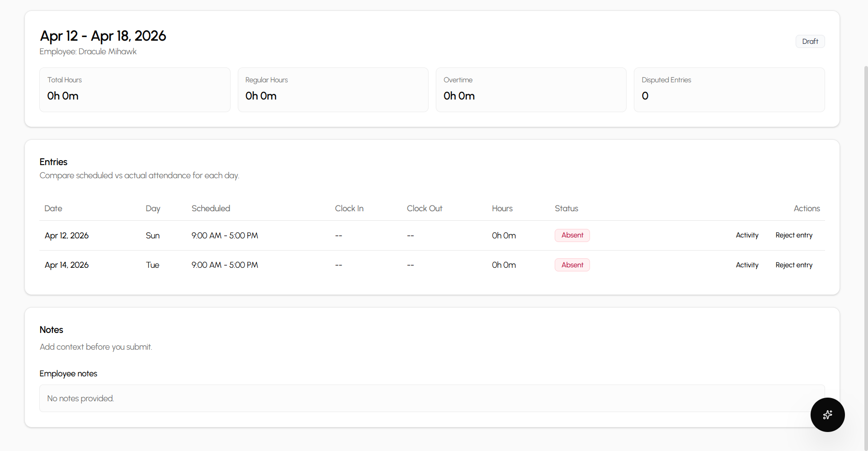Reject entry for Apr 12, 2026
This screenshot has height=451, width=868.
(794, 235)
